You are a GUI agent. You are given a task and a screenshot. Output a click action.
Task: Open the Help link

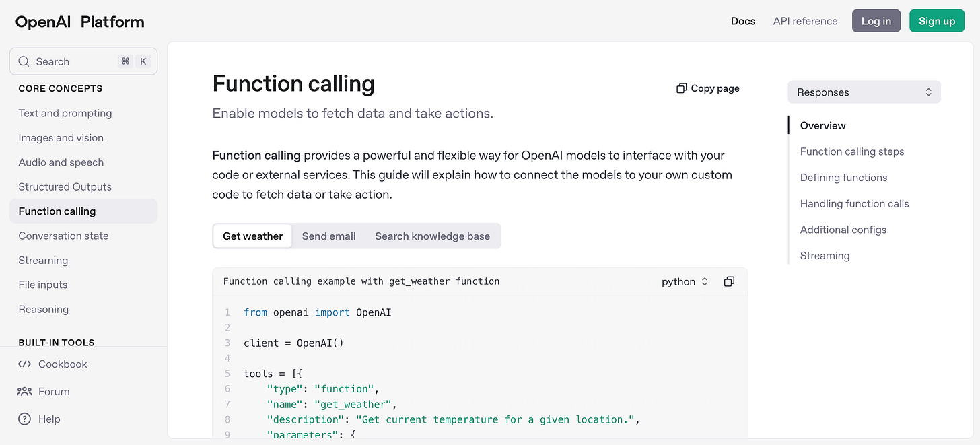click(49, 419)
